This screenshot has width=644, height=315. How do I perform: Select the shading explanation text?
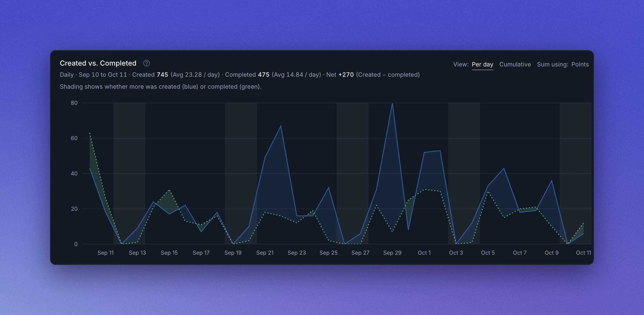(x=161, y=87)
